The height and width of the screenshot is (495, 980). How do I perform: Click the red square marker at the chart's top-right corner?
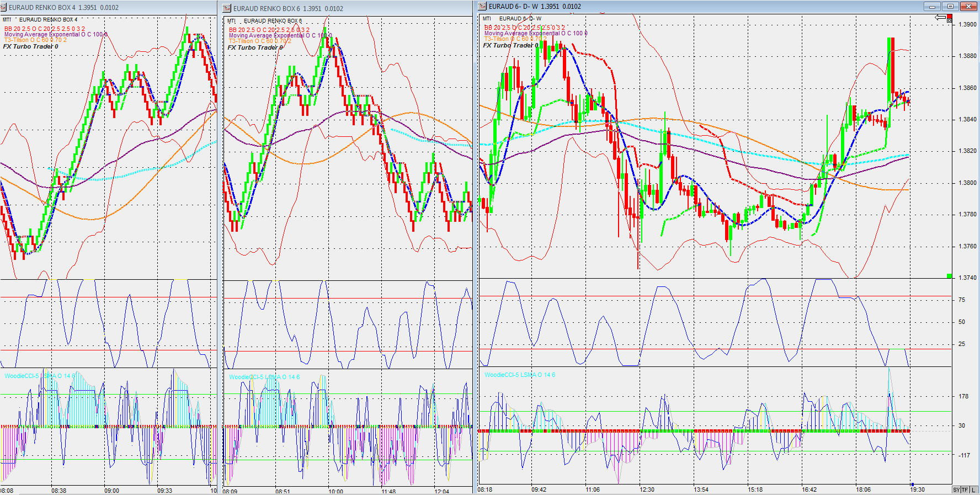point(949,16)
